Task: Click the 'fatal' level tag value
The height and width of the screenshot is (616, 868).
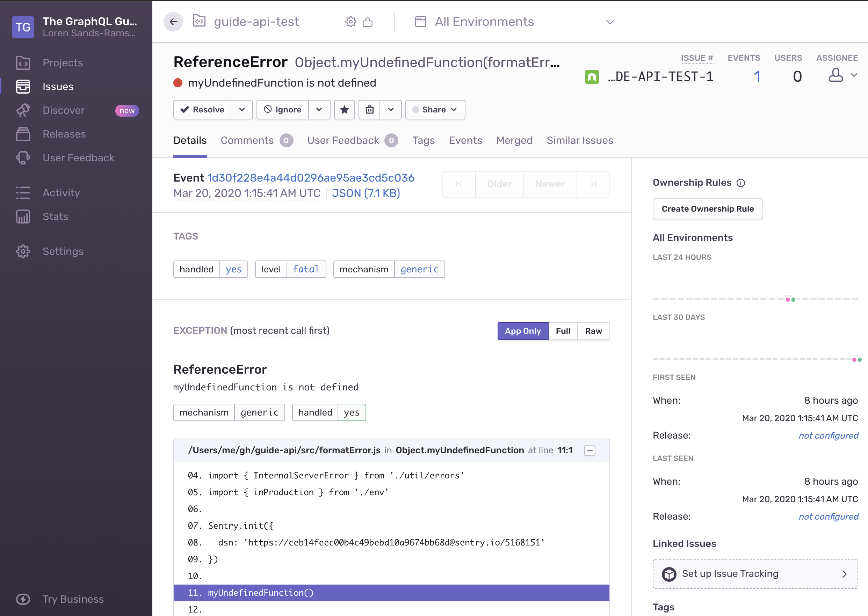Action: point(306,269)
